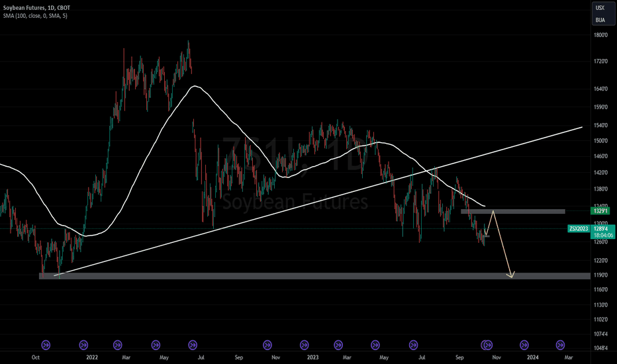Click the 2023 label on the time axis
Screen dimensions: 617x364
pyautogui.click(x=312, y=357)
